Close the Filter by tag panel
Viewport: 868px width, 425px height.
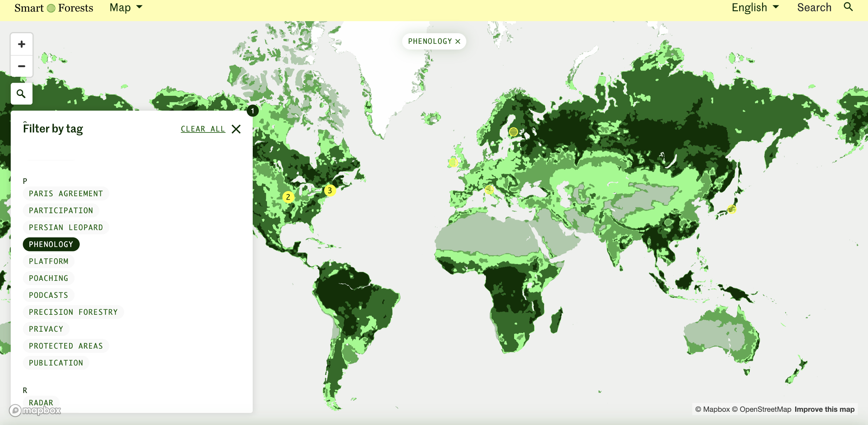[x=236, y=129]
